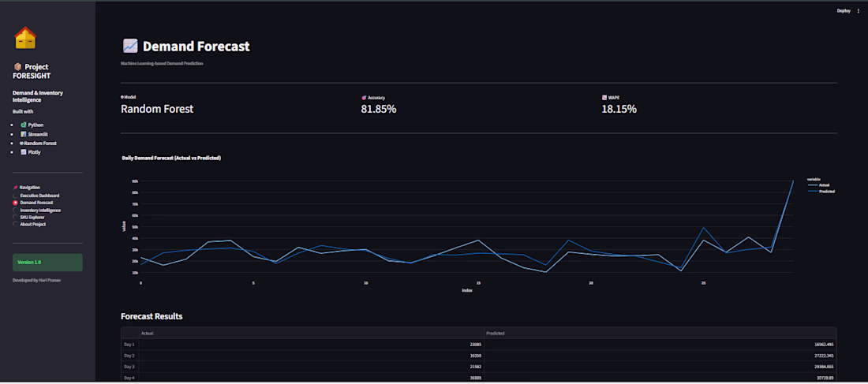Click the Deploy button
This screenshot has width=868, height=384.
(x=843, y=10)
